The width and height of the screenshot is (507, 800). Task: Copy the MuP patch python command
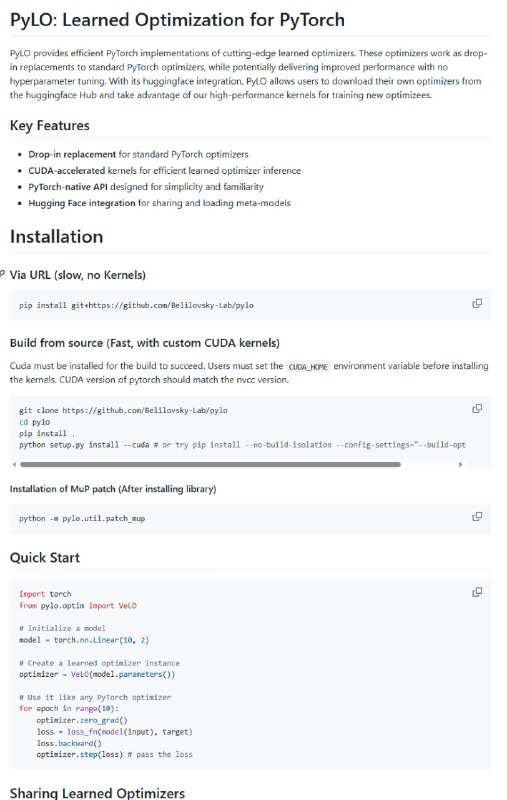pos(477,517)
